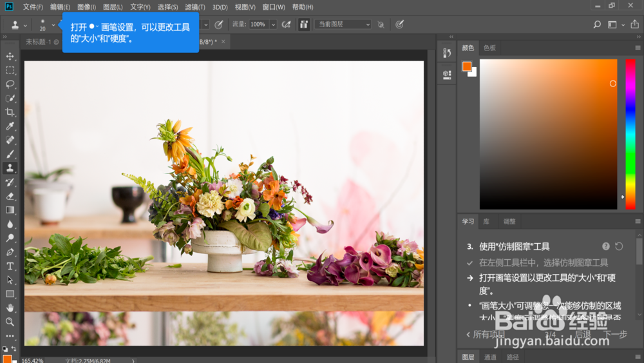This screenshot has height=363, width=644.
Task: Click the search magnifier icon
Action: click(597, 25)
